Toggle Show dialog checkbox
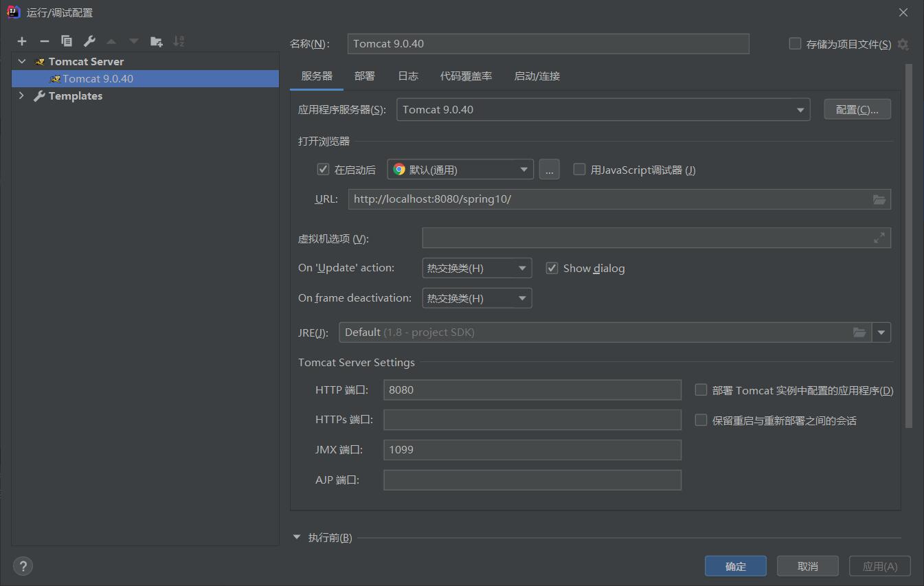 tap(552, 268)
